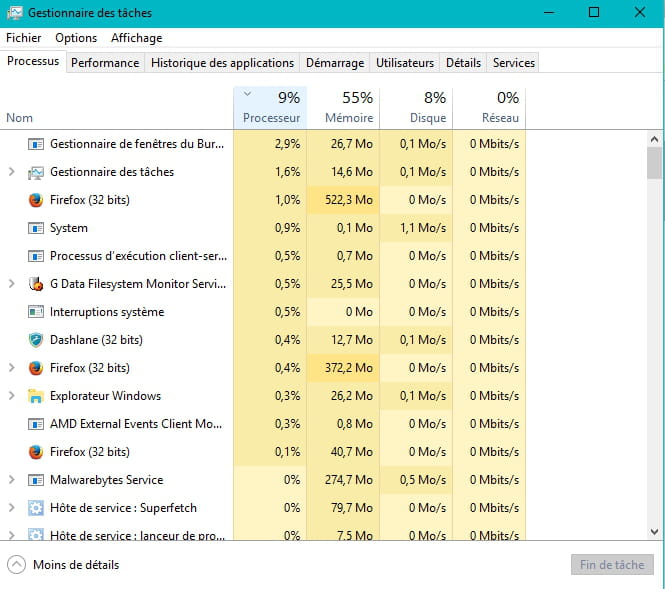
Task: Expand the Malwarebytes Service entry
Action: 12,480
